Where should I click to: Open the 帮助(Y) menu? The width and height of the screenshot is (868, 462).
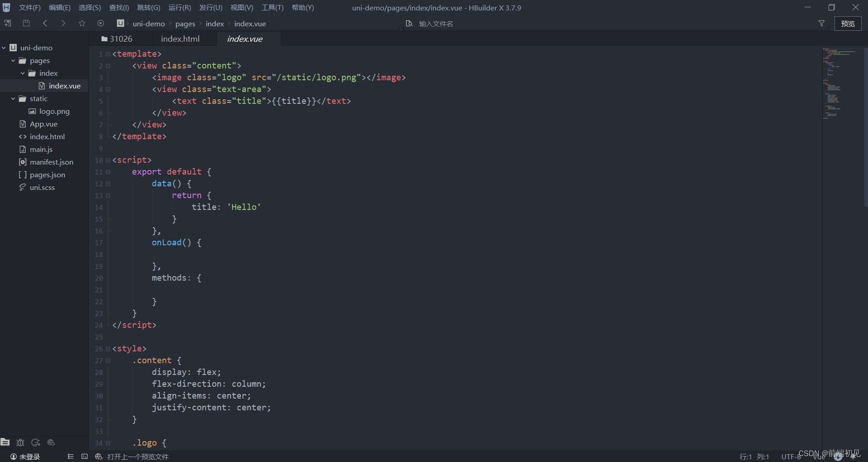[x=303, y=8]
